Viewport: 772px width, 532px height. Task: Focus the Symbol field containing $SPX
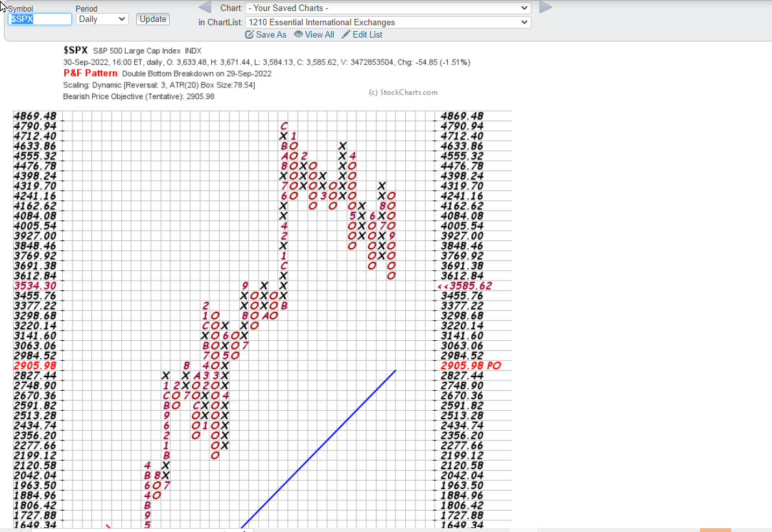click(40, 19)
